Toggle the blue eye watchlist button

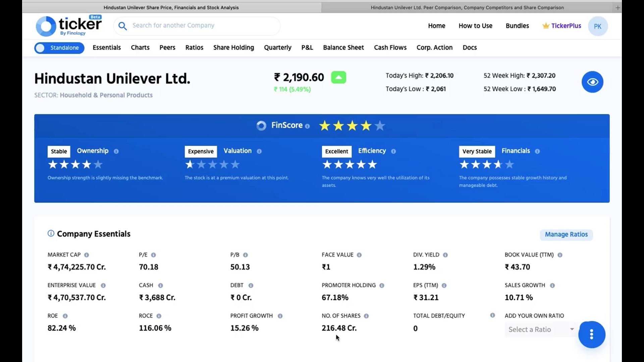(x=592, y=82)
